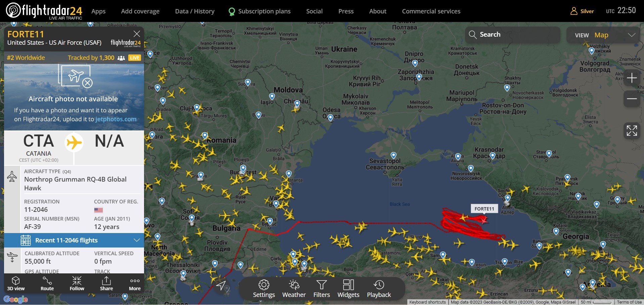
Task: Open the More options menu
Action: click(135, 283)
